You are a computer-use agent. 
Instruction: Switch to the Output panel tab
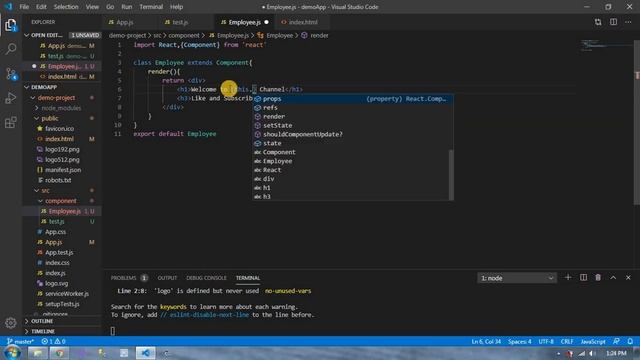click(x=167, y=278)
